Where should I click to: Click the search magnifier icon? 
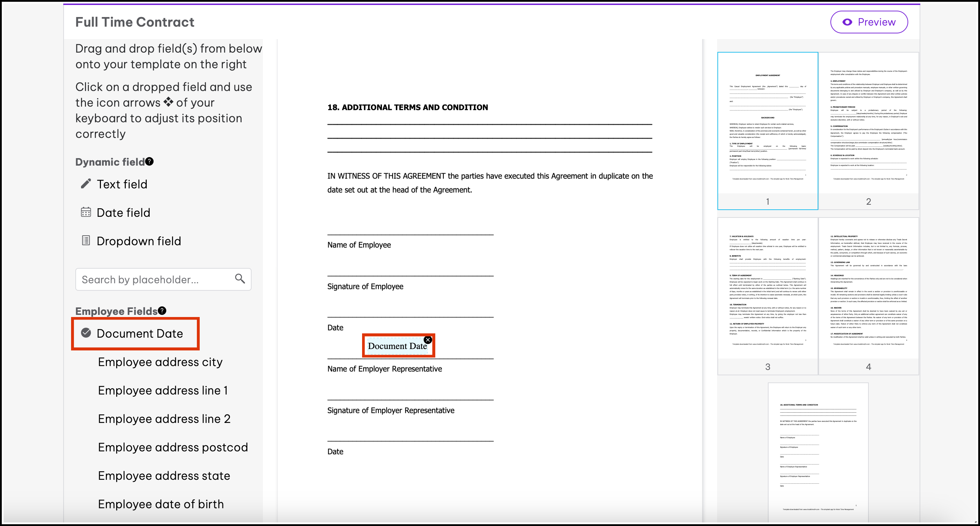click(240, 279)
